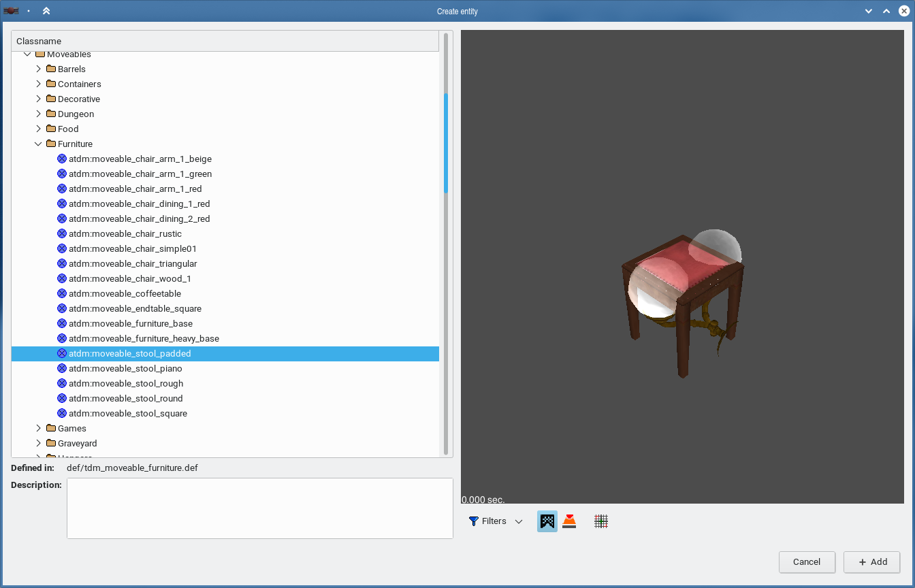Expand the Games folder
This screenshot has width=915, height=588.
pyautogui.click(x=38, y=428)
